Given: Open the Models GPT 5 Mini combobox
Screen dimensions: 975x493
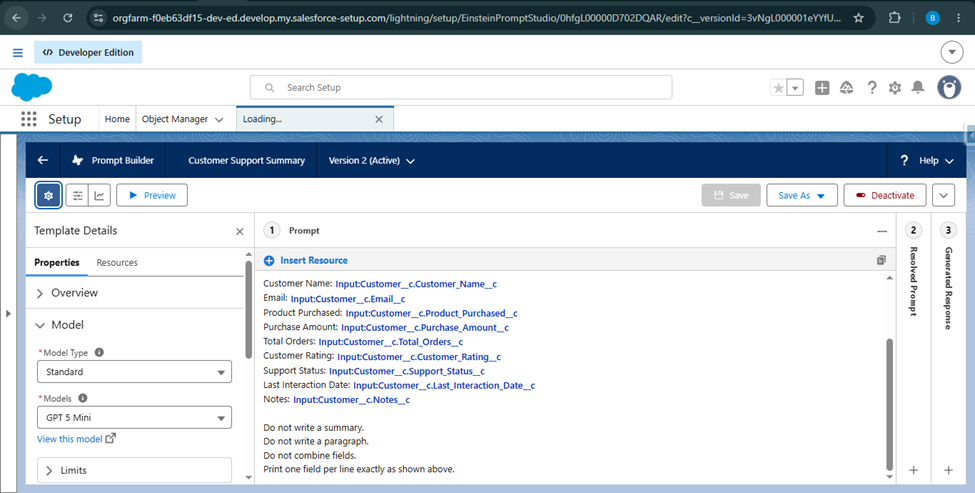Looking at the screenshot, I should click(134, 418).
